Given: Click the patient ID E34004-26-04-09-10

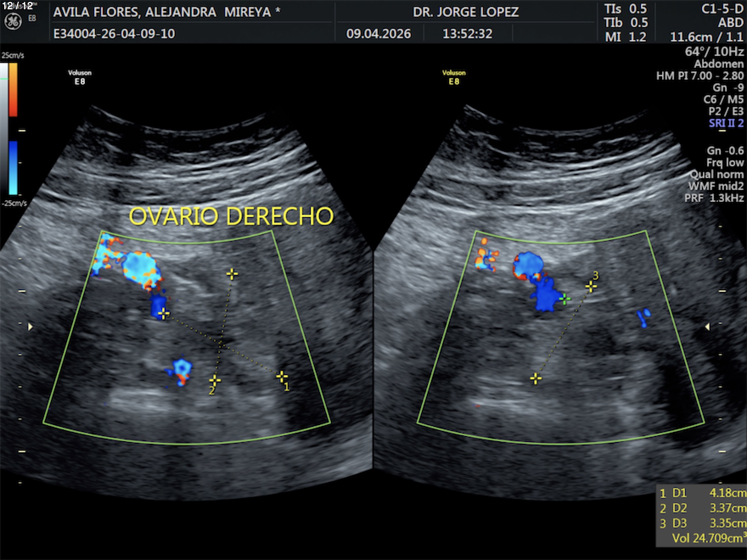Looking at the screenshot, I should [x=114, y=34].
